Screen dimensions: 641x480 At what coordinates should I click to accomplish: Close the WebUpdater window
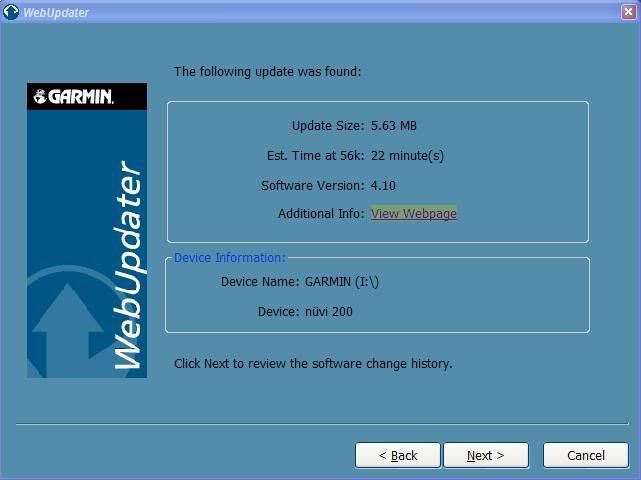click(x=628, y=11)
